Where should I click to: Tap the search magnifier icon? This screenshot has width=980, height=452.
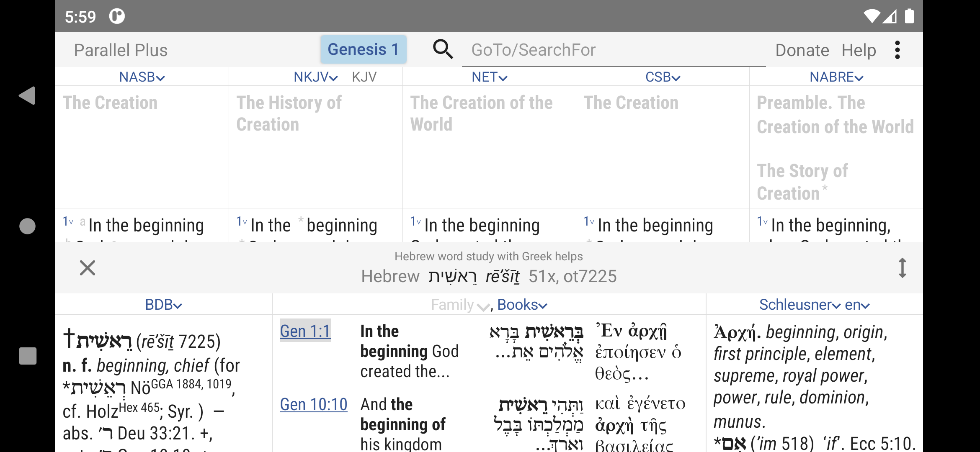[443, 49]
